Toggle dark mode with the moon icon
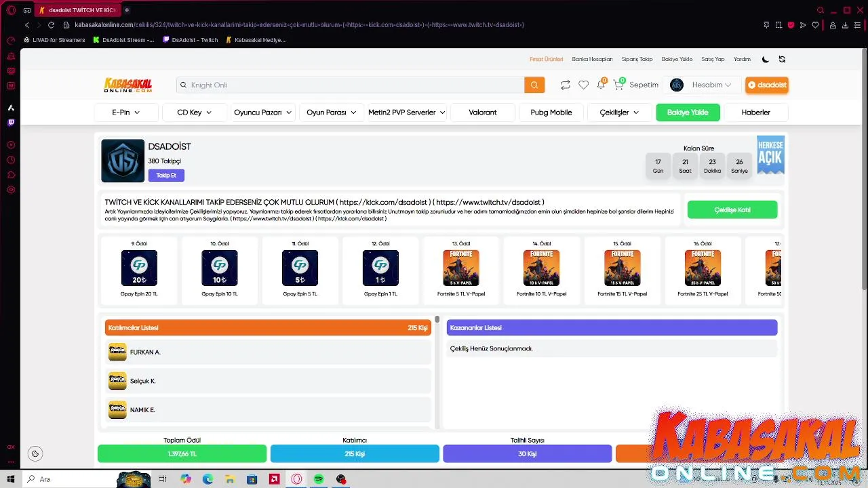Screen dimensions: 868x488 766,59
